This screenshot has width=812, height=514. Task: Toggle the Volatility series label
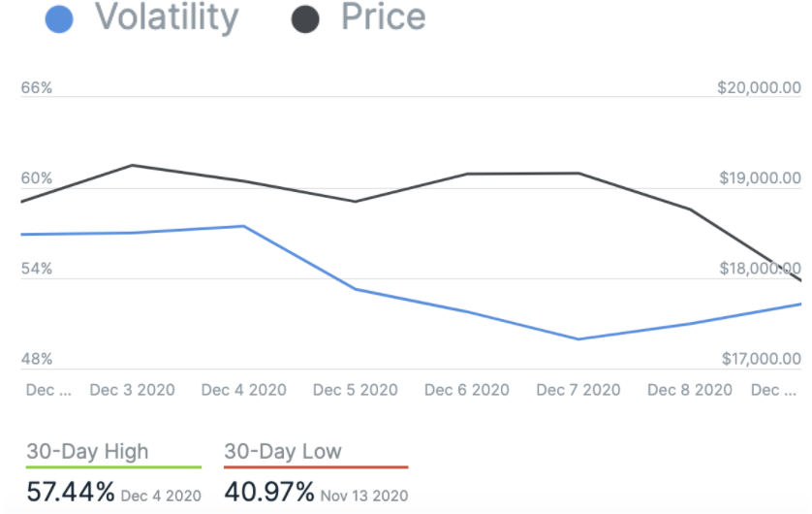point(166,17)
